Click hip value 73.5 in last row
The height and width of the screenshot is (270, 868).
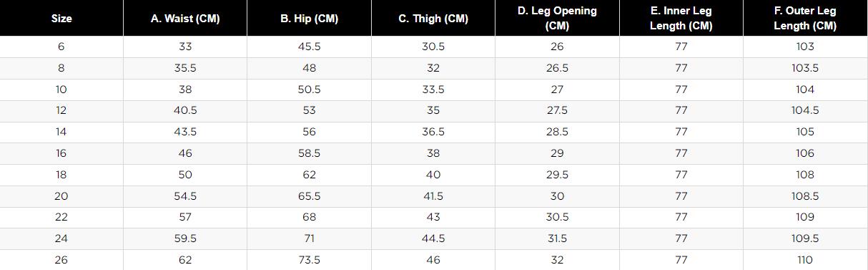tap(309, 260)
